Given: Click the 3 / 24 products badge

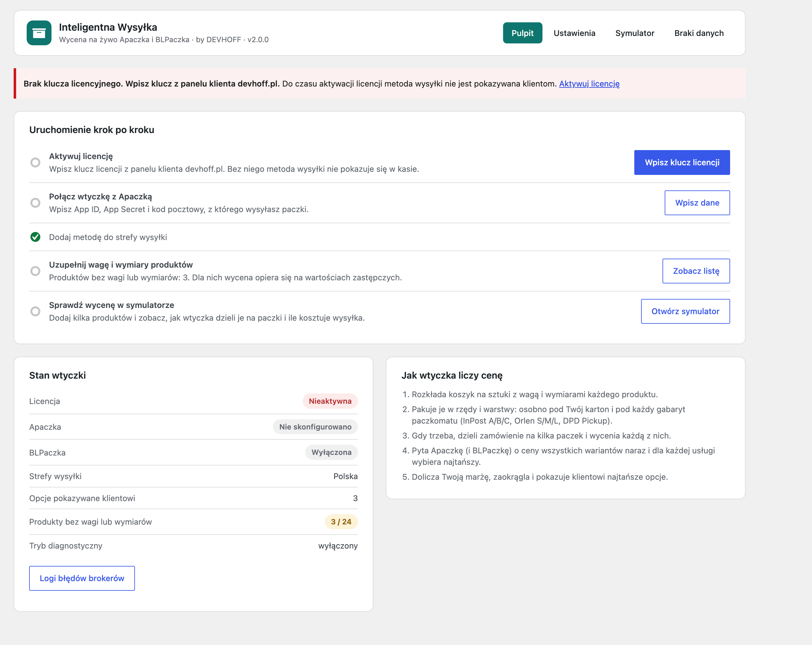Looking at the screenshot, I should coord(341,522).
